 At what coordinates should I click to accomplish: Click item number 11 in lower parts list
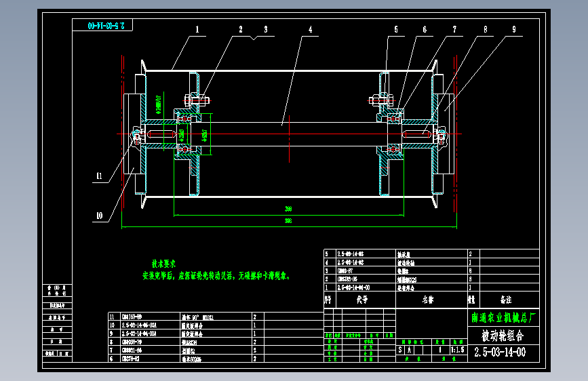pyautogui.click(x=112, y=317)
